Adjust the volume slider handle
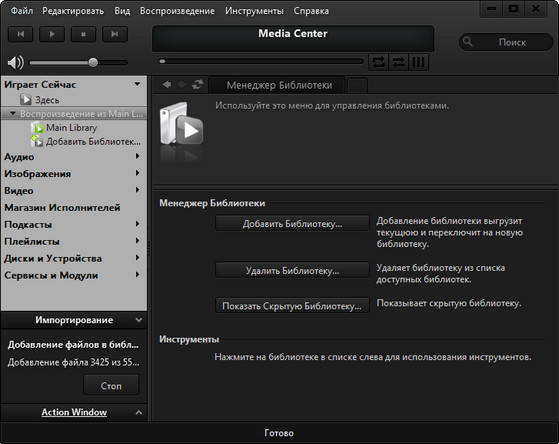The height and width of the screenshot is (444, 559). coord(93,62)
